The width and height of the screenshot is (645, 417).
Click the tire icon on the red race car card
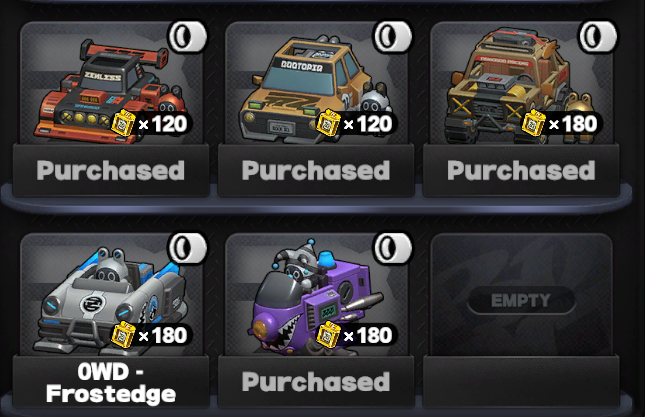coord(188,36)
